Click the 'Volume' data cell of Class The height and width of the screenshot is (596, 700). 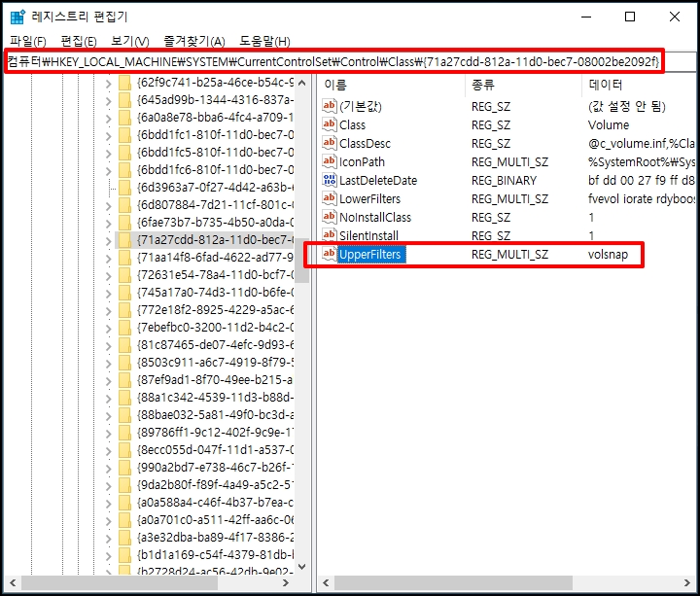click(609, 124)
